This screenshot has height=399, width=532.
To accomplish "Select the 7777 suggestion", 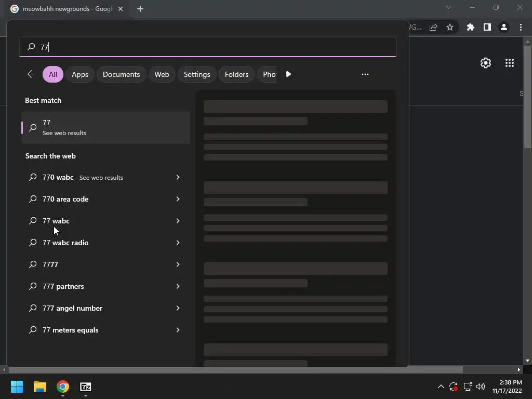I will (x=105, y=264).
